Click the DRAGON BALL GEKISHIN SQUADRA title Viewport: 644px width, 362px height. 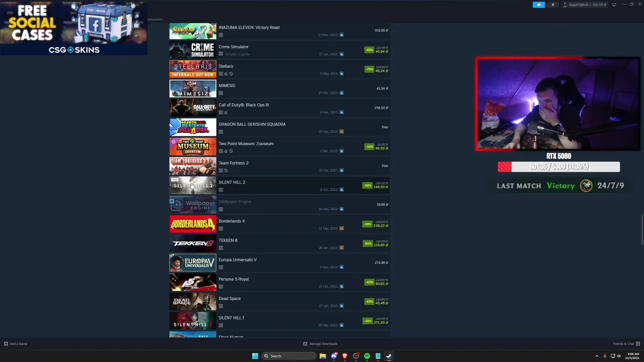click(x=252, y=124)
